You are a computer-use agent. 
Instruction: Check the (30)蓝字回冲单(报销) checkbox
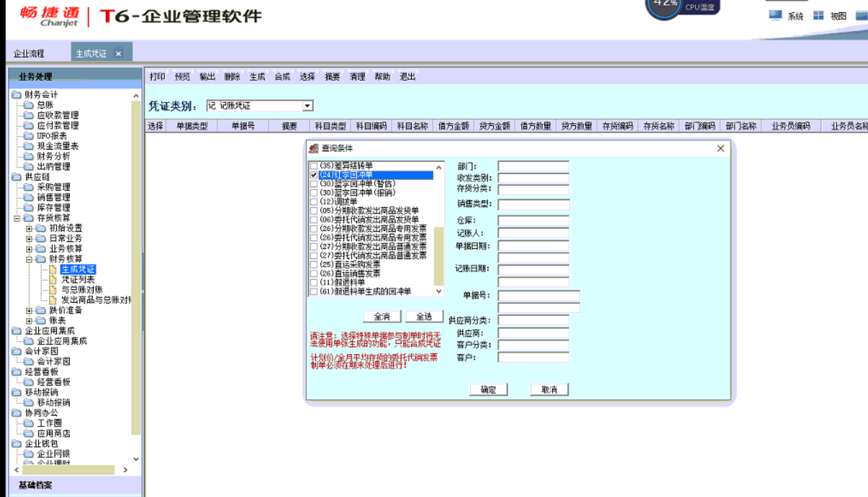pyautogui.click(x=314, y=193)
